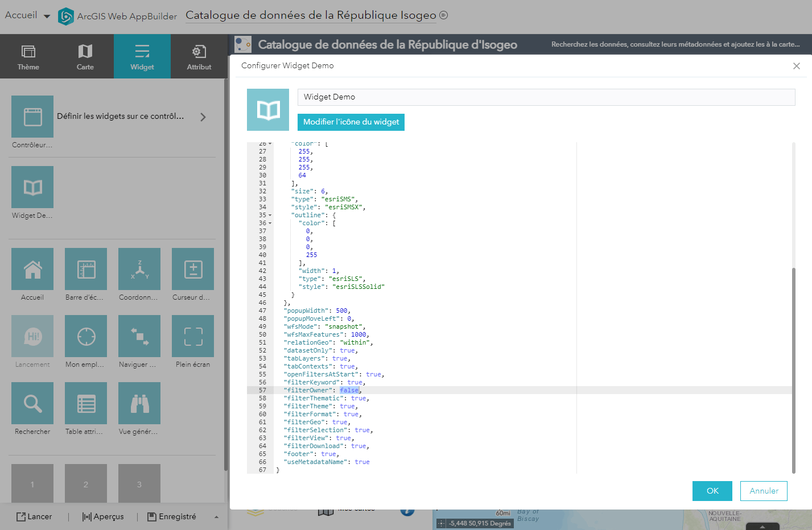Select the Vue générale widget
This screenshot has height=530, width=812.
[139, 403]
